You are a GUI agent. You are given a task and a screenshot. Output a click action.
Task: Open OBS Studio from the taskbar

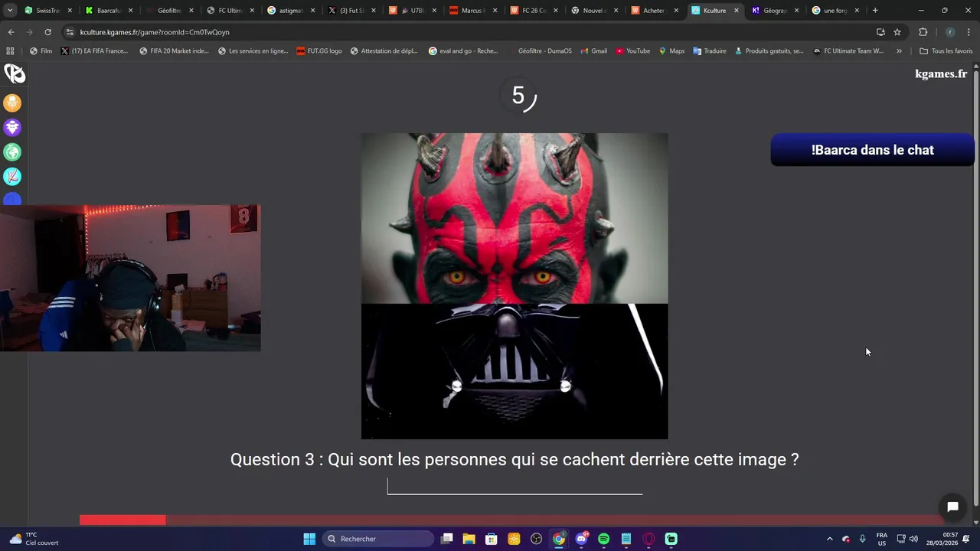(536, 539)
